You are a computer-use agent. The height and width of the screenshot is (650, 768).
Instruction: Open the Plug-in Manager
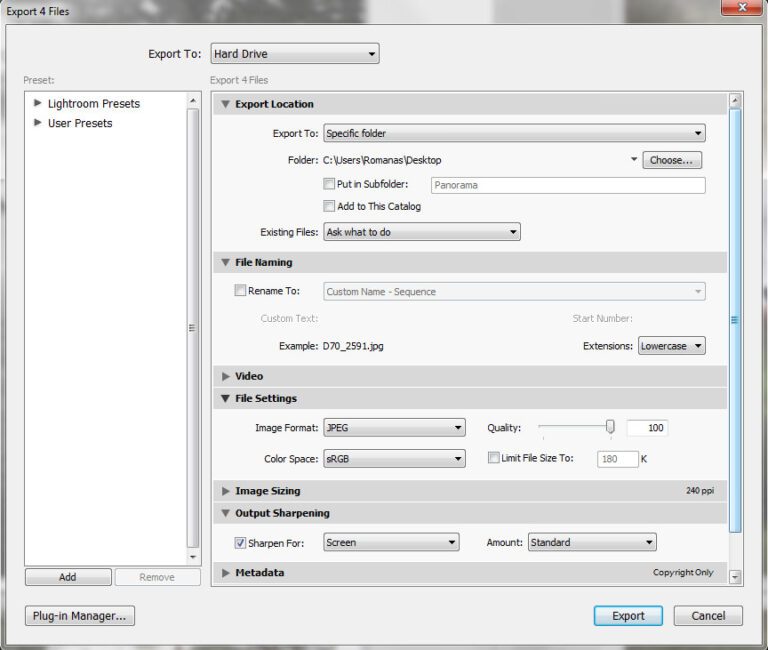point(80,616)
